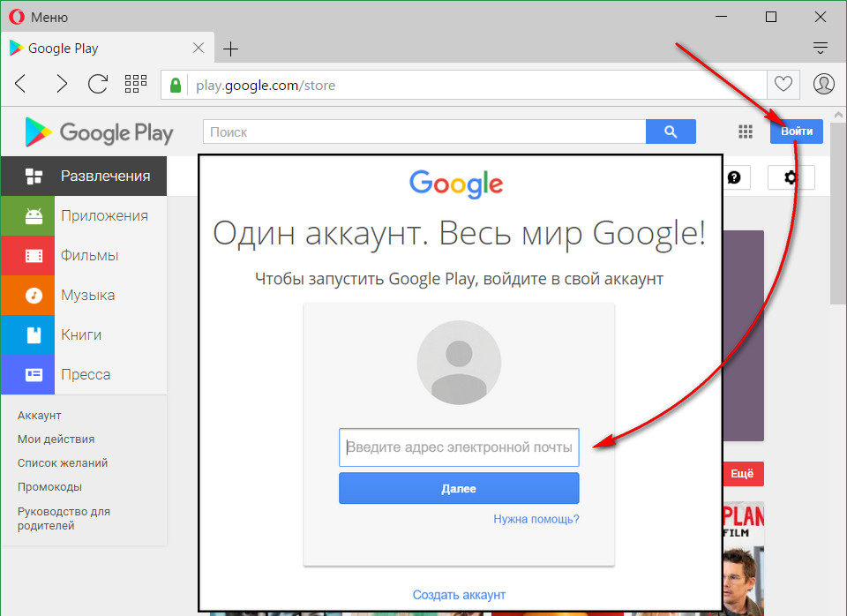This screenshot has width=847, height=616.
Task: Click the Далее button
Action: pyautogui.click(x=459, y=488)
